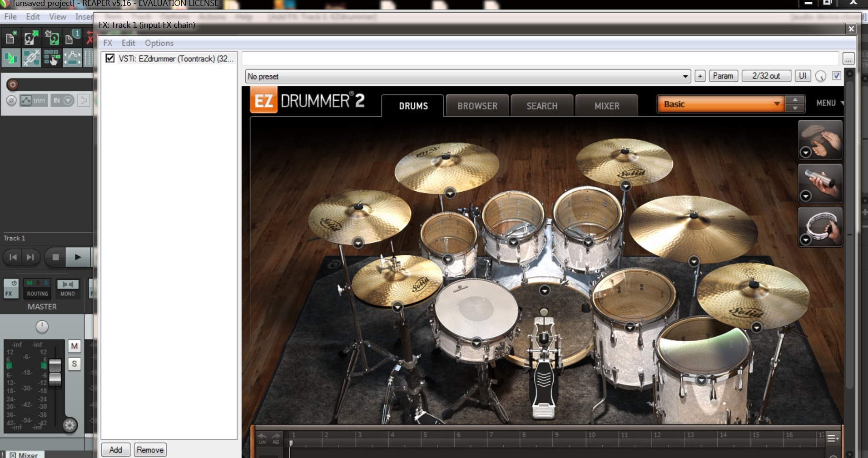This screenshot has height=458, width=868.
Task: Click the Open Project toolbar icon
Action: pos(31,38)
